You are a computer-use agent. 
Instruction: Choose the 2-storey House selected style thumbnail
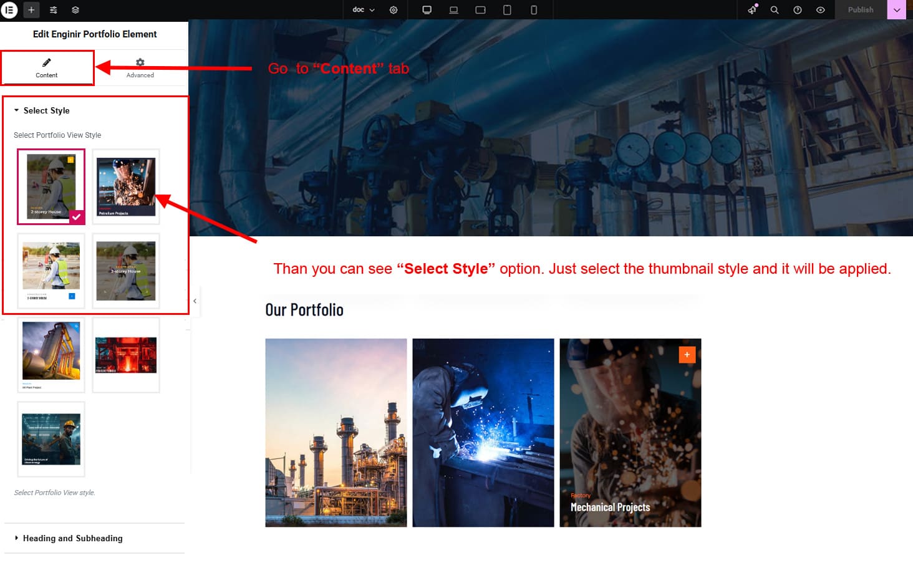pos(51,186)
